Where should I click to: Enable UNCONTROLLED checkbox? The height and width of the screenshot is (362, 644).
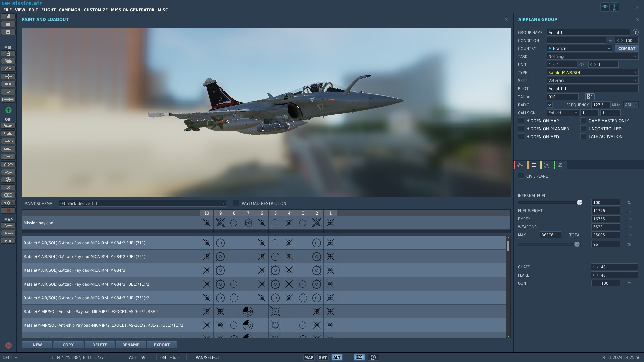point(583,128)
